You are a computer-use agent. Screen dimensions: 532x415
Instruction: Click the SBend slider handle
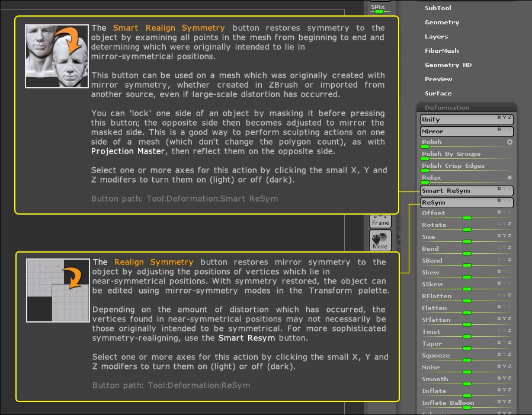click(x=467, y=265)
